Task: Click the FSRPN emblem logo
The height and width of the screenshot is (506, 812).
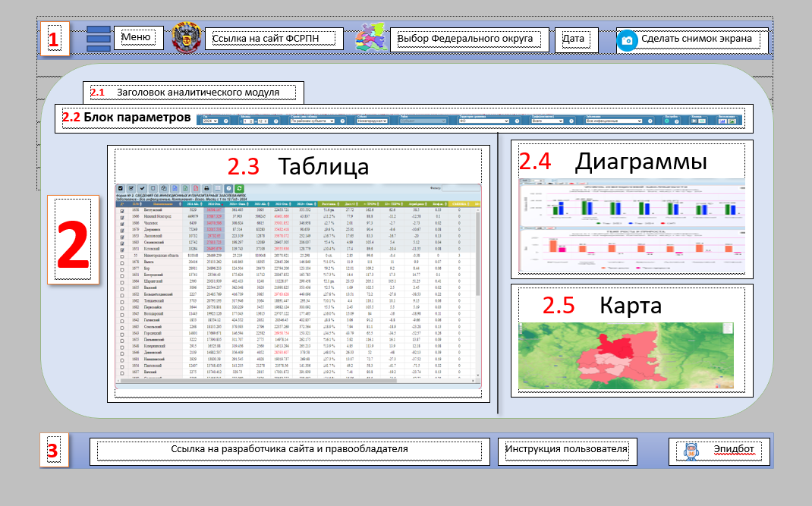Action: pyautogui.click(x=184, y=37)
